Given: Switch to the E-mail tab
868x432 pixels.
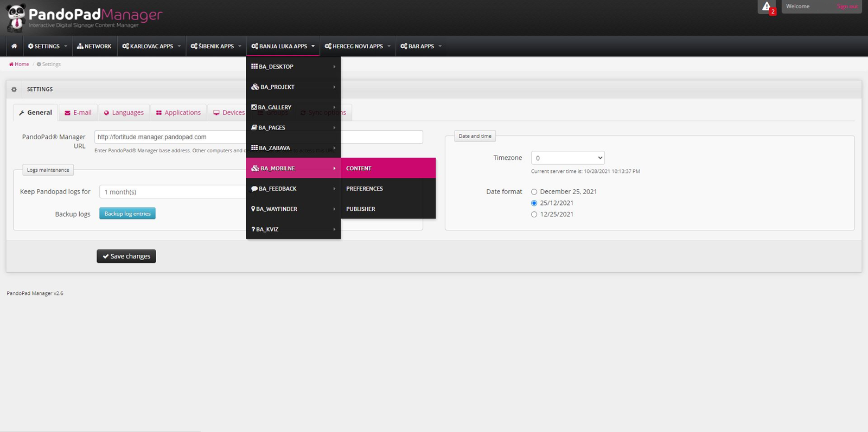Looking at the screenshot, I should [x=78, y=113].
